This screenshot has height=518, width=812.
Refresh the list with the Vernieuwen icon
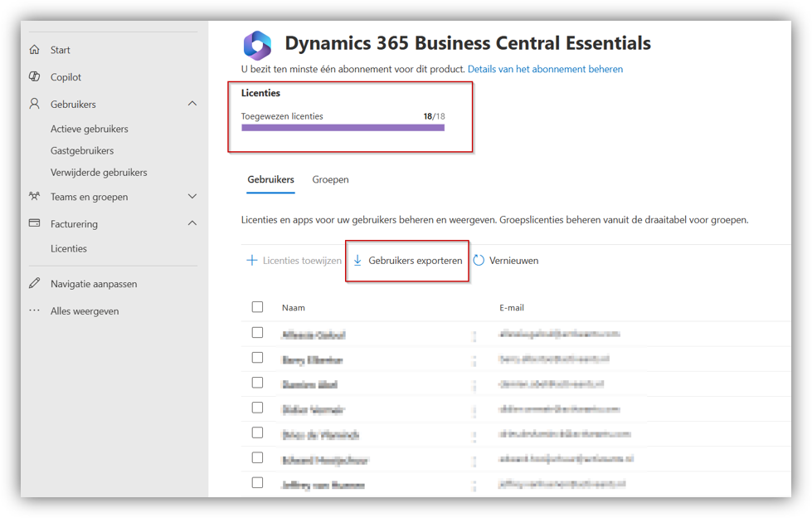[479, 261]
